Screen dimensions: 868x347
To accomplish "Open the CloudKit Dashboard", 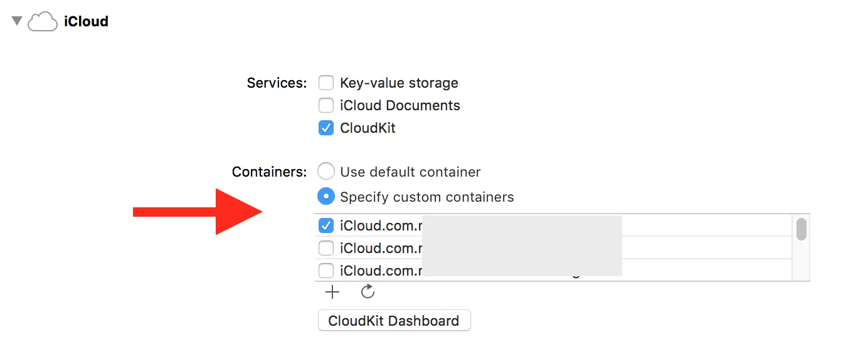I will pyautogui.click(x=394, y=321).
